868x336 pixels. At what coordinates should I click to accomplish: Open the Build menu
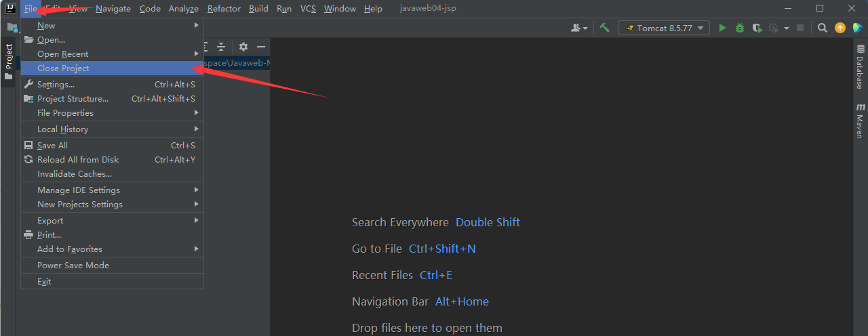[258, 8]
